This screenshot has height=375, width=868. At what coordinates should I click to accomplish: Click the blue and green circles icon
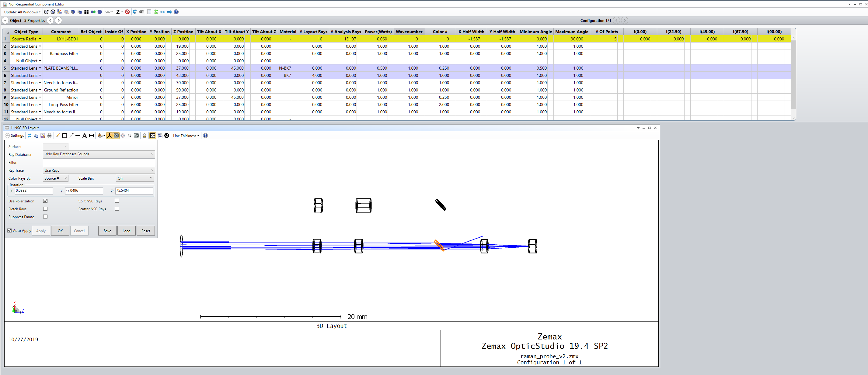pyautogui.click(x=93, y=12)
